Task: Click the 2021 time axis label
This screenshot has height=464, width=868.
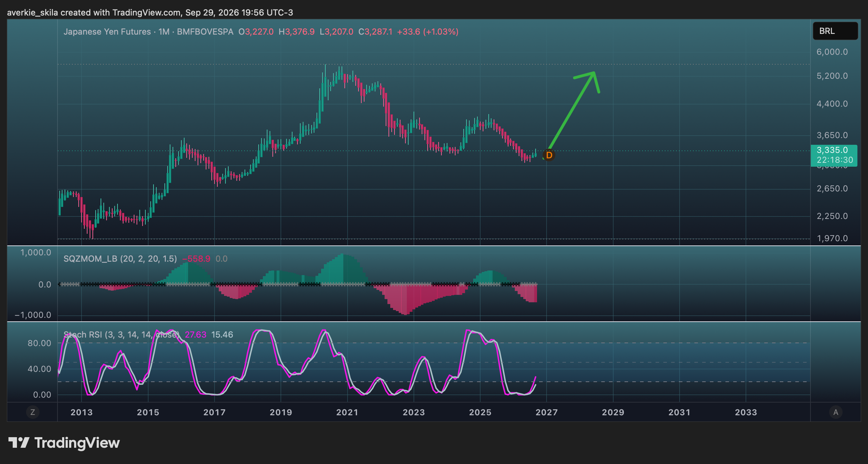Action: pyautogui.click(x=347, y=412)
